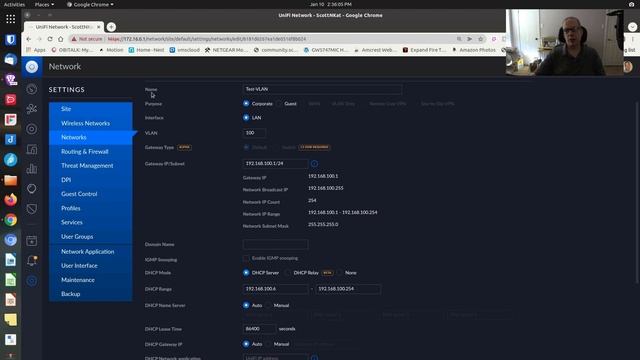The height and width of the screenshot is (360, 640).
Task: Click Chrome's home button
Action: (60, 39)
